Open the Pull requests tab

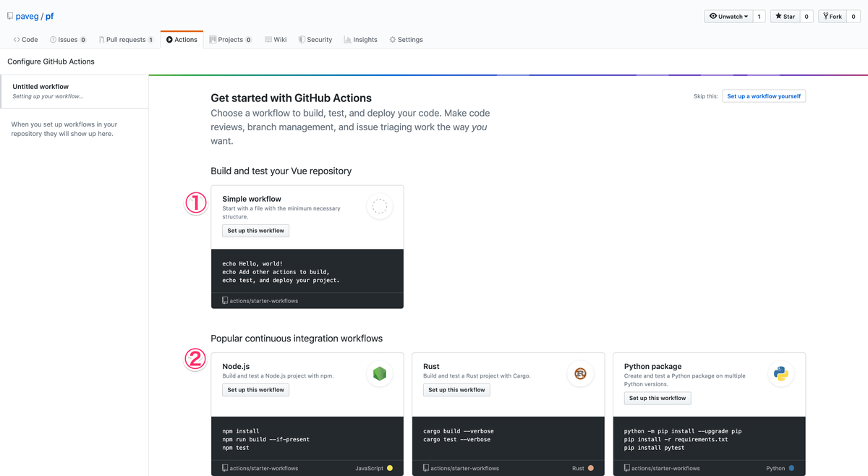[x=126, y=40]
